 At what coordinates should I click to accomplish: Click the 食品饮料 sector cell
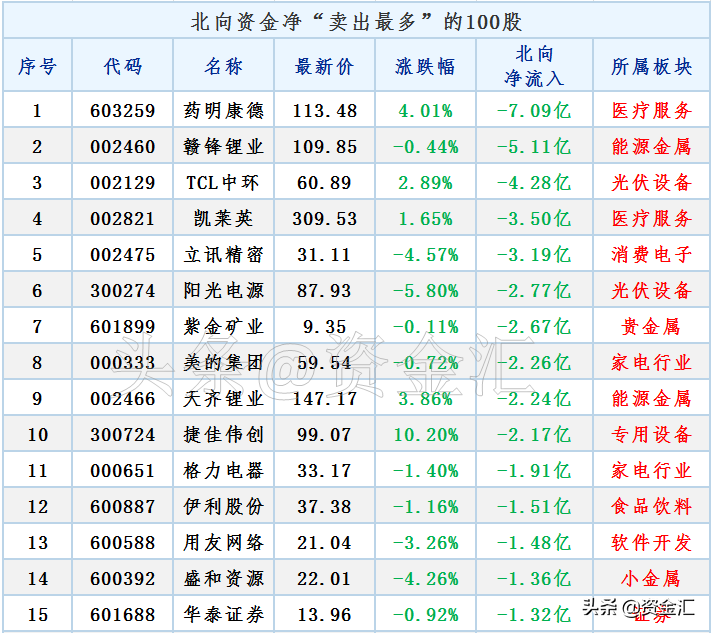point(652,507)
